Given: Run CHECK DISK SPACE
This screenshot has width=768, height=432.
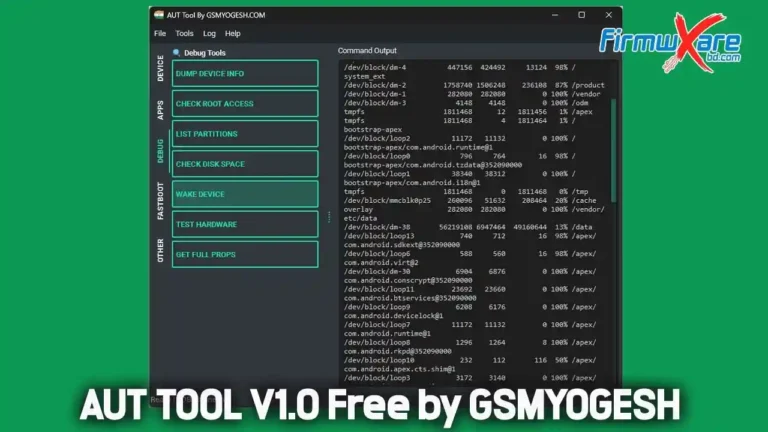Looking at the screenshot, I should click(245, 164).
